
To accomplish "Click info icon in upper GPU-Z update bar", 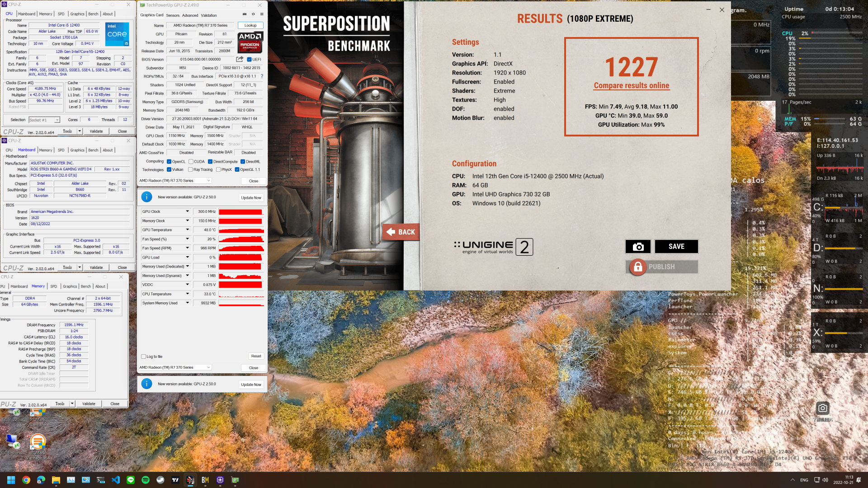I will pos(146,197).
